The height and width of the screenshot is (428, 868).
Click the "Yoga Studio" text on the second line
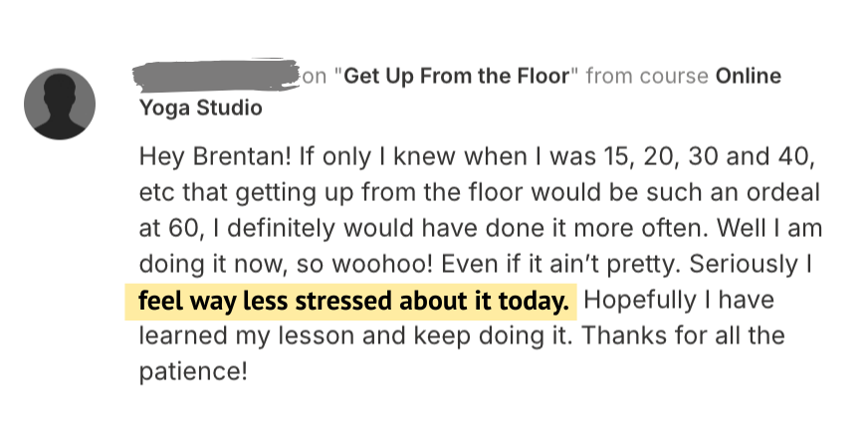[x=201, y=107]
